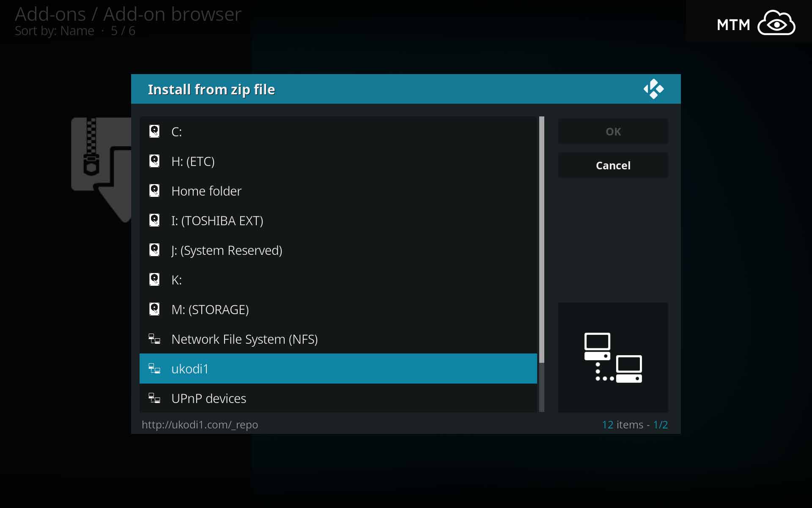812x508 pixels.
Task: Click the network icon beside UPnP devices
Action: pos(154,398)
